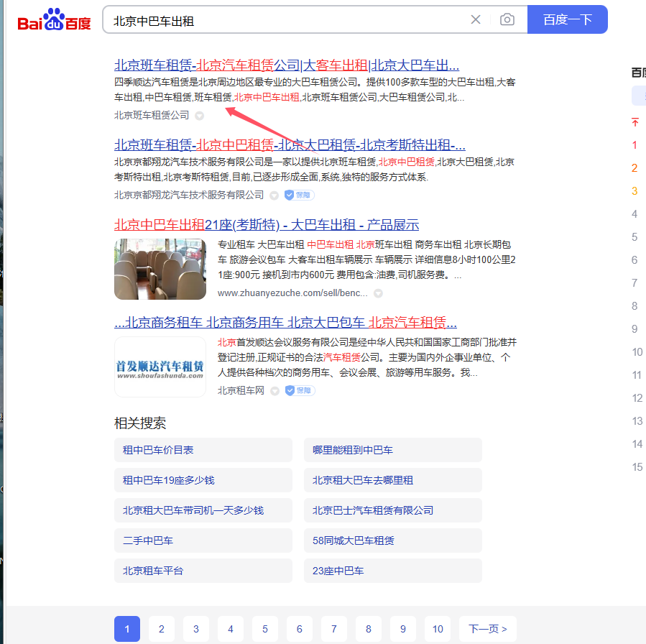646x644 pixels.
Task: Expand the dropdown arrow beside 北京班车租赁公司
Action: click(x=199, y=116)
